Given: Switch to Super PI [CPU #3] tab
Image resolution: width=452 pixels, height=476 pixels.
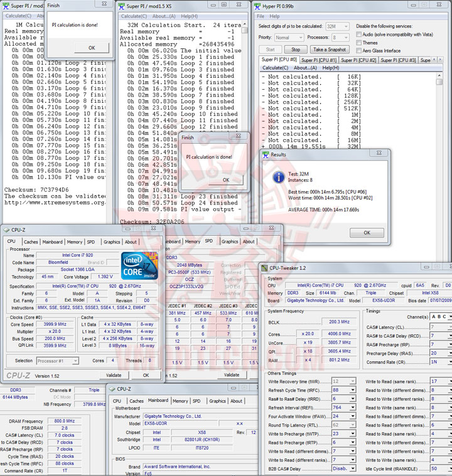Looking at the screenshot, I should (x=398, y=60).
